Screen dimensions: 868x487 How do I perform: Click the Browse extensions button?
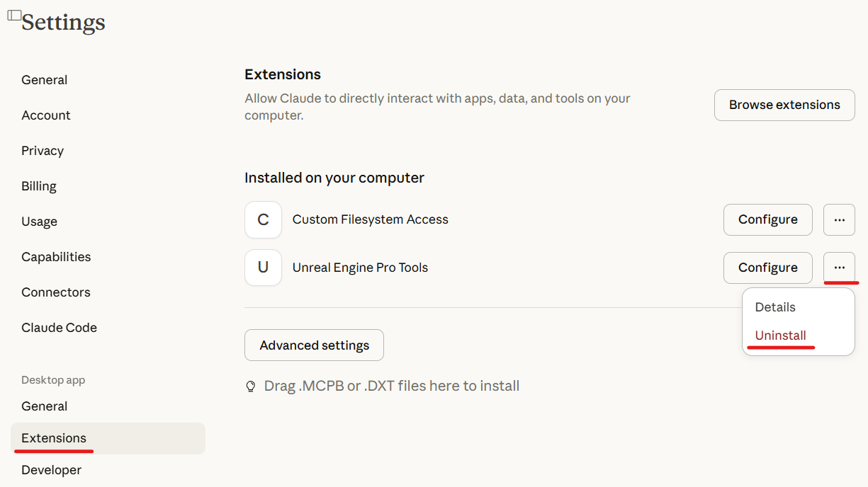coord(784,104)
